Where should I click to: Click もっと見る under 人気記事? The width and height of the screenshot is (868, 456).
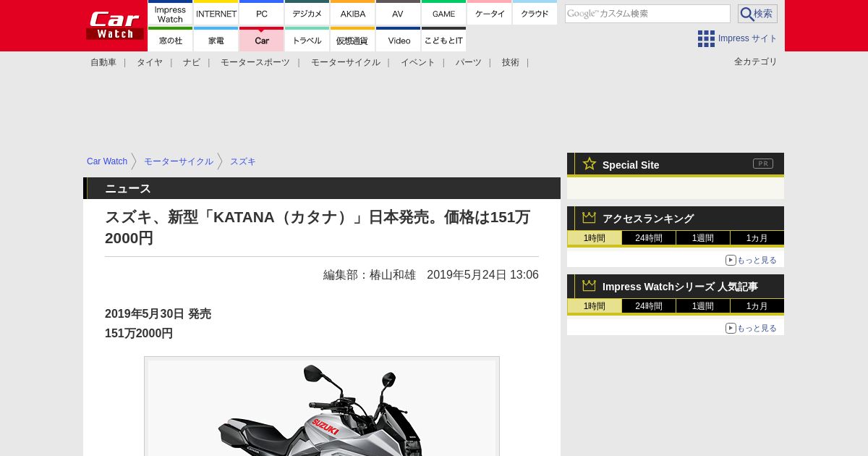click(x=752, y=328)
